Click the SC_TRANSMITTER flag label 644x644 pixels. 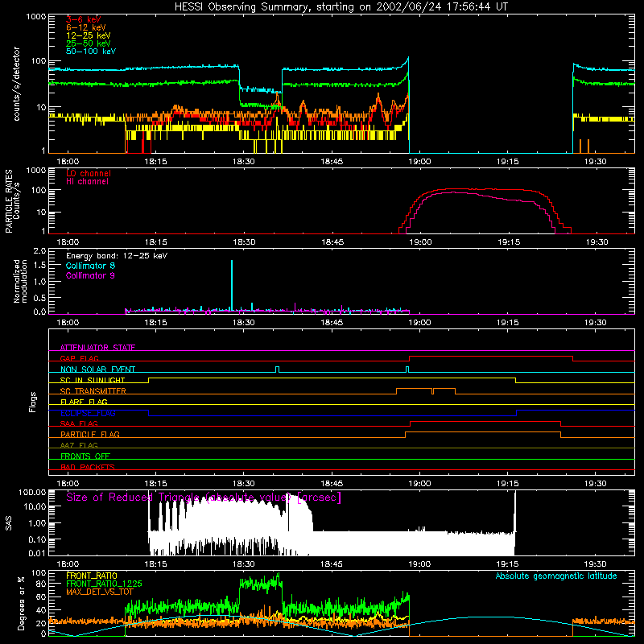(93, 390)
